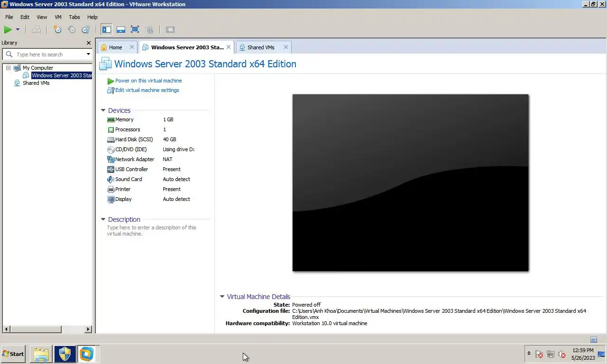The image size is (607, 364).
Task: Open the Edit menu
Action: (x=25, y=17)
